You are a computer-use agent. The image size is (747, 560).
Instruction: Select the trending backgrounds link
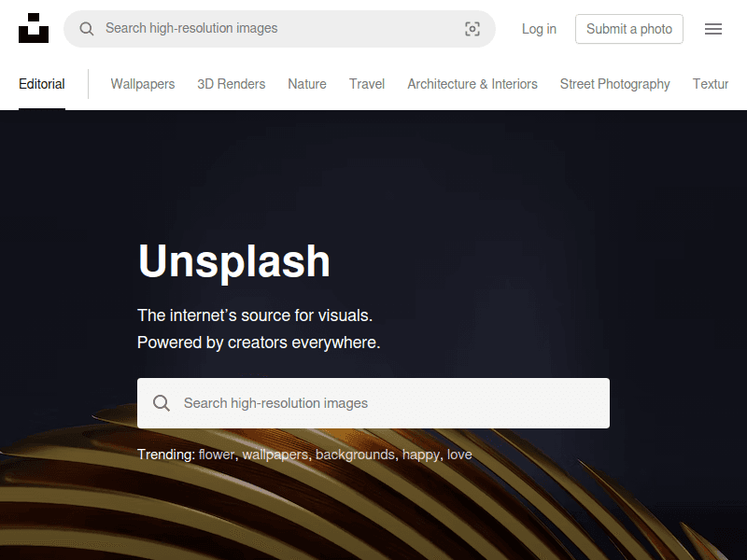[355, 455]
